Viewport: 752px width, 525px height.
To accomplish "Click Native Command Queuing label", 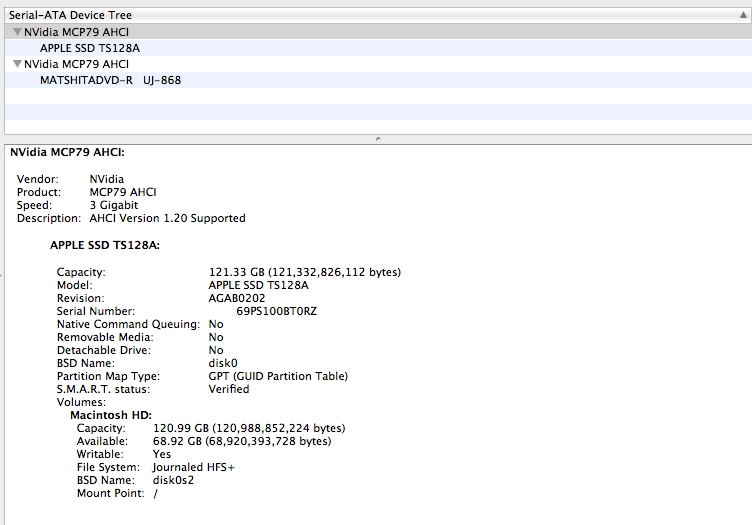I will (128, 324).
